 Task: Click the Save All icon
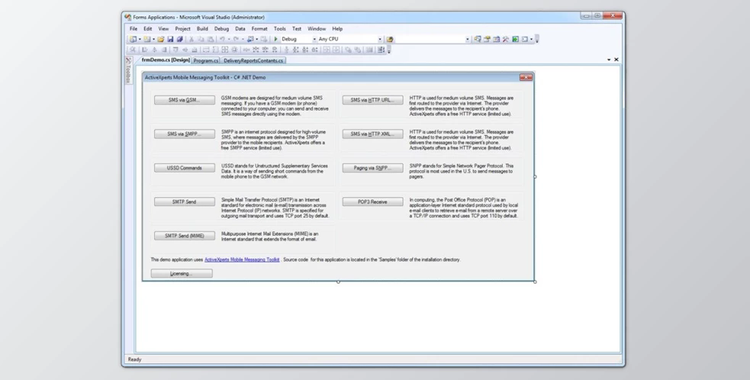click(180, 39)
